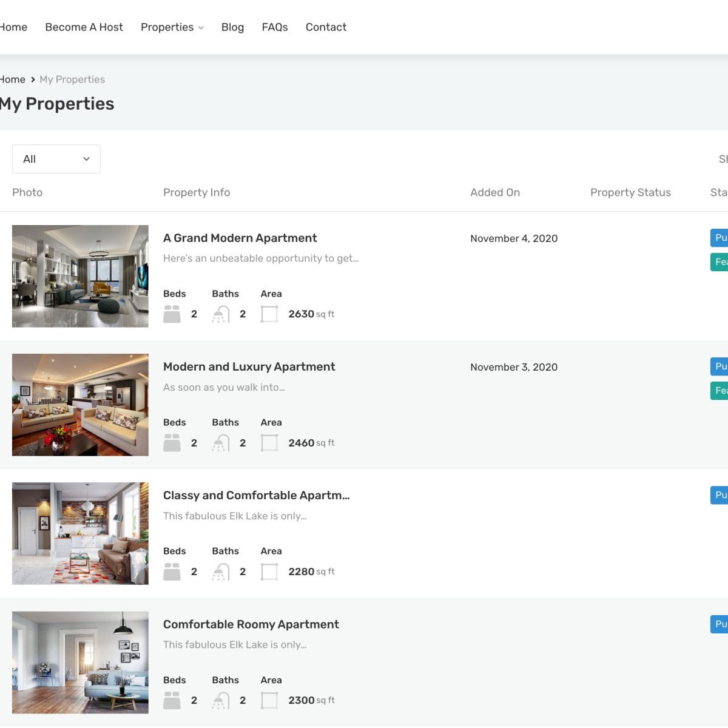
Task: Click the shower icon for Comfortable Roomy Apartment
Action: pos(221,700)
